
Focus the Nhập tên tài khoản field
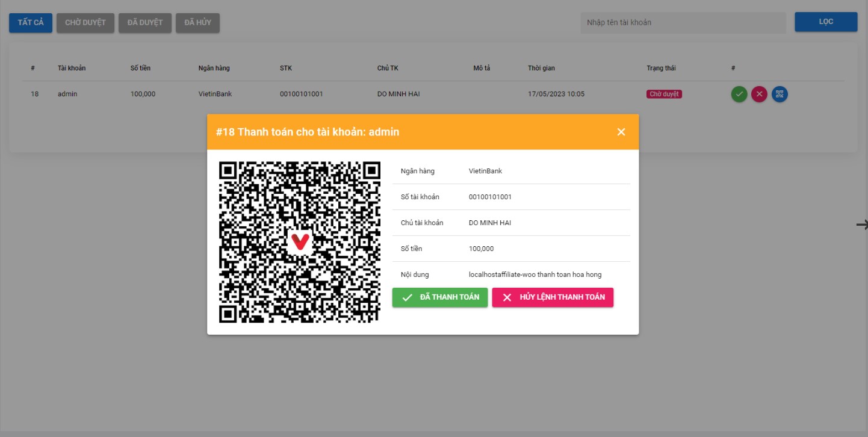[x=683, y=22]
